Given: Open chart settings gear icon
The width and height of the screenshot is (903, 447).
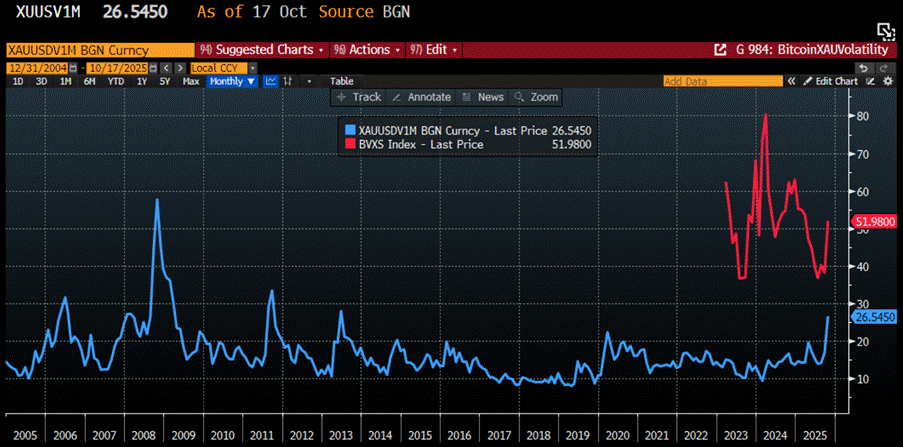Looking at the screenshot, I should (x=887, y=81).
